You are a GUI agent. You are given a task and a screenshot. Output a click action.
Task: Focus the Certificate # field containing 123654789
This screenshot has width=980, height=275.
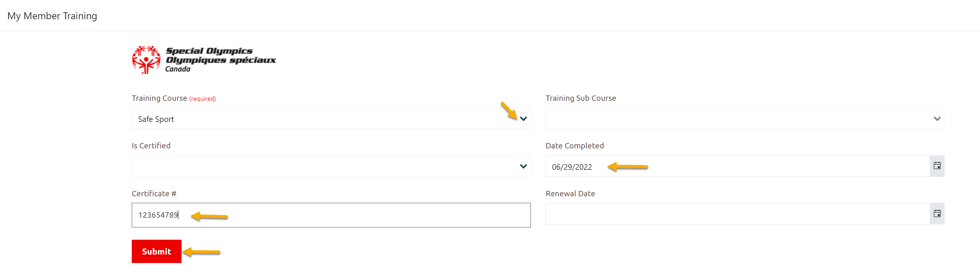331,215
